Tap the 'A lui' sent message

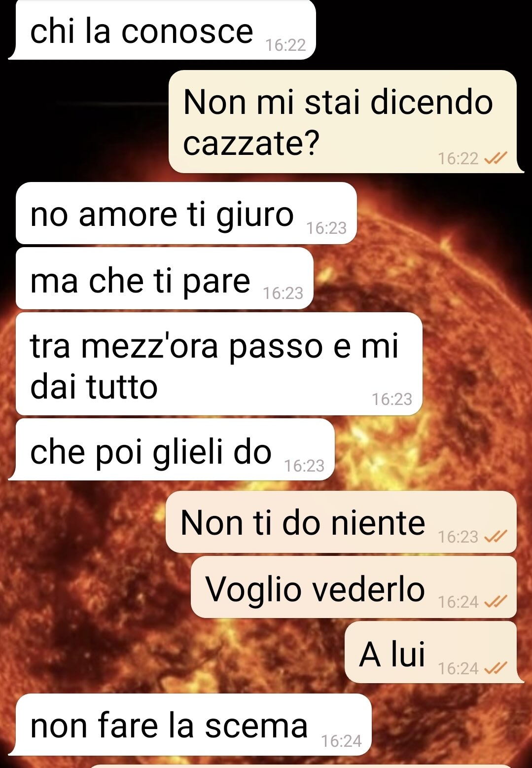click(x=434, y=652)
